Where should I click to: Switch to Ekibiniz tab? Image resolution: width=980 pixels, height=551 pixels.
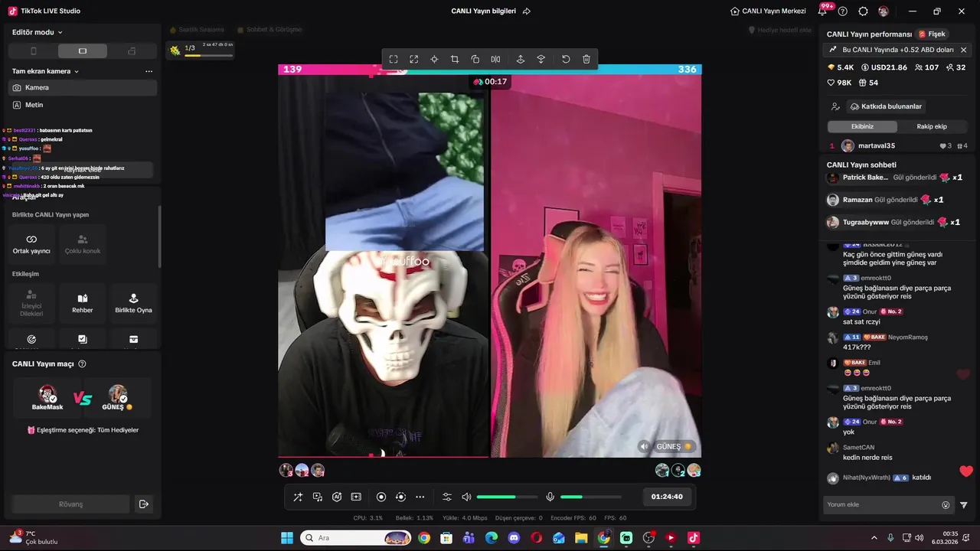tap(862, 126)
